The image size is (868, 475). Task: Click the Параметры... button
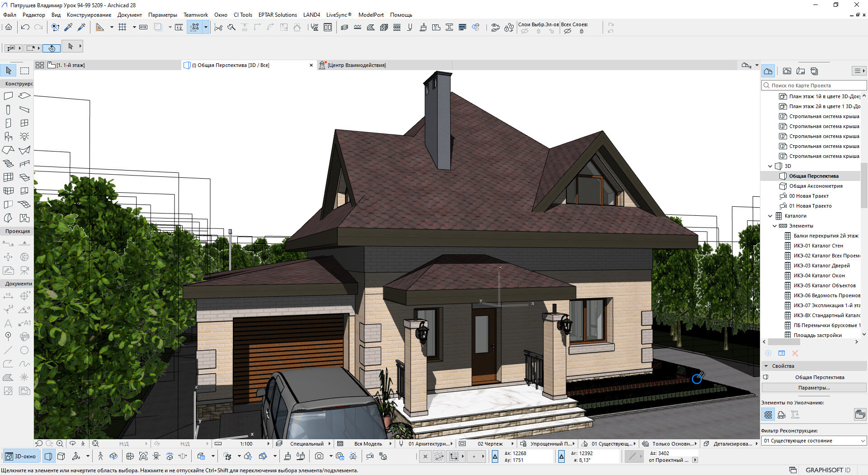pyautogui.click(x=813, y=388)
